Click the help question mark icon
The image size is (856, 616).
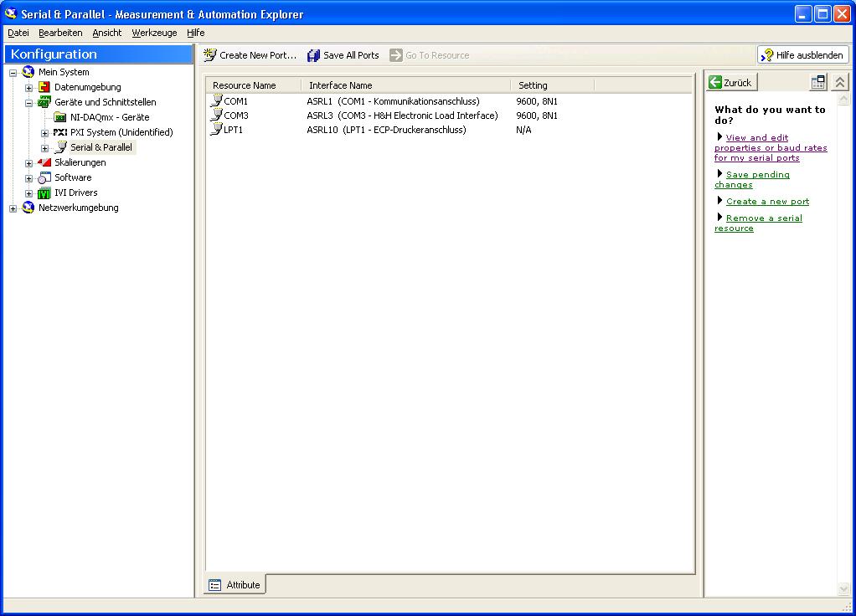767,55
